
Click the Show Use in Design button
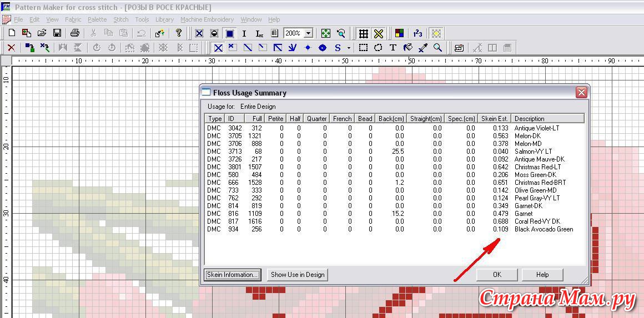(x=298, y=275)
